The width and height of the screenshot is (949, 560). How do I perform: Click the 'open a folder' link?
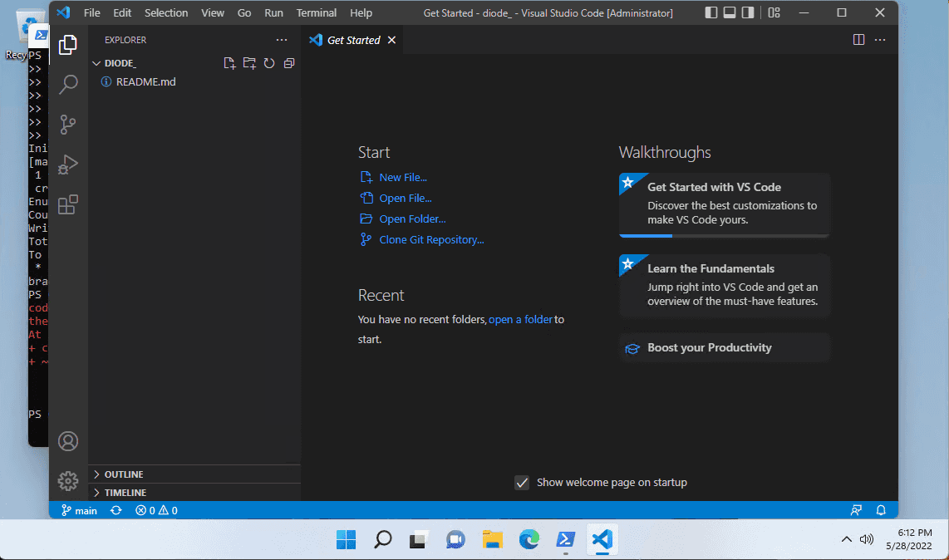[520, 319]
